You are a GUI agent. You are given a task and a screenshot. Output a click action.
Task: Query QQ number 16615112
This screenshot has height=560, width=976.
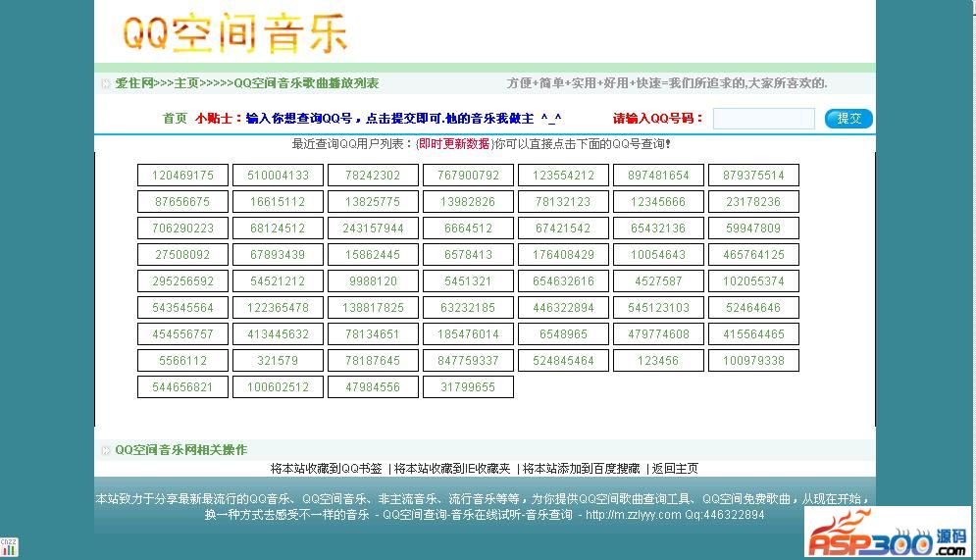tap(279, 202)
